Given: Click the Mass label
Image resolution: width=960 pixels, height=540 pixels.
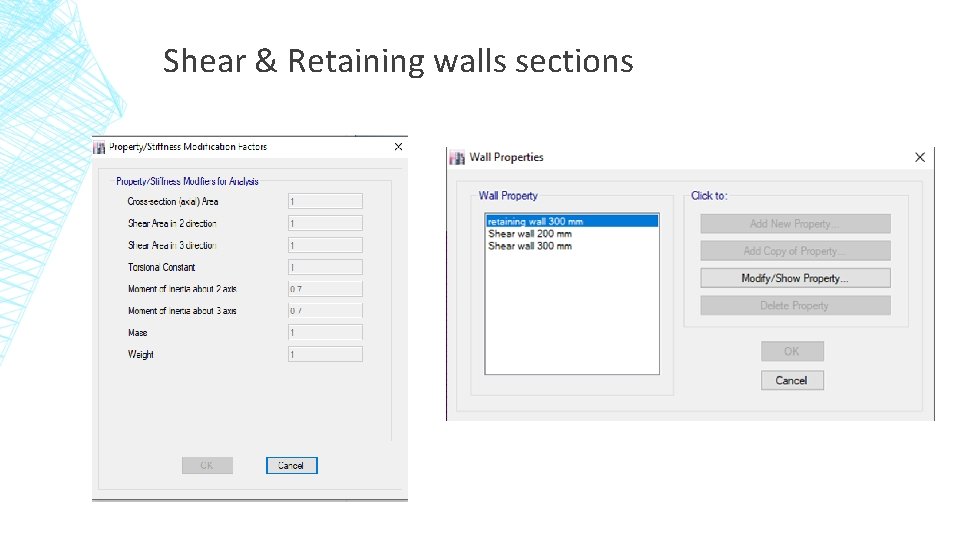Looking at the screenshot, I should (138, 332).
